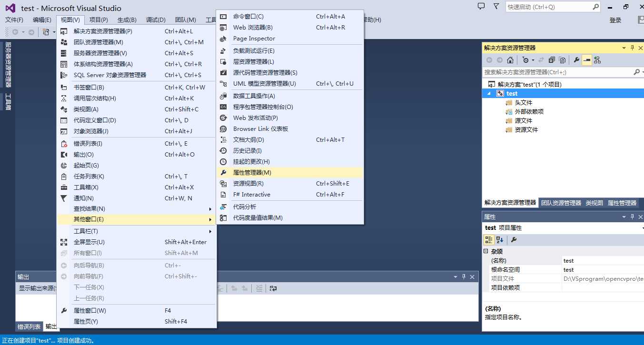
Task: Open the window options dropdown of 属性 panel
Action: (624, 217)
